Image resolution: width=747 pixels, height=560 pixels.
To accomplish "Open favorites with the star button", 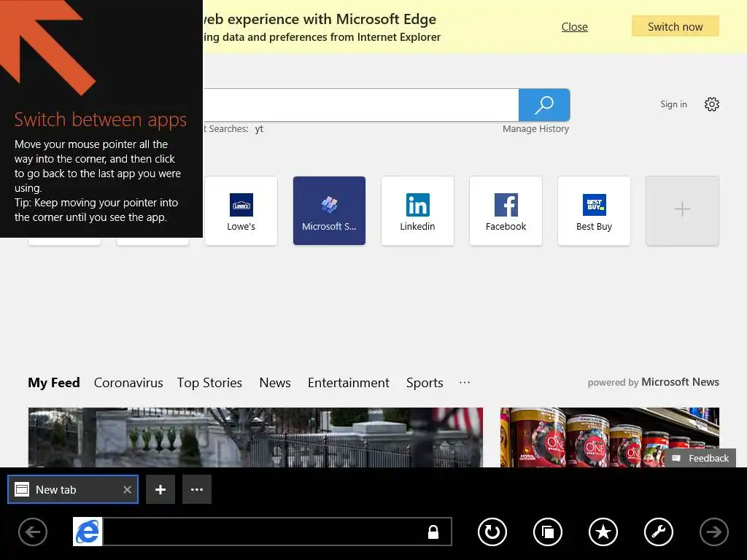I will click(603, 532).
